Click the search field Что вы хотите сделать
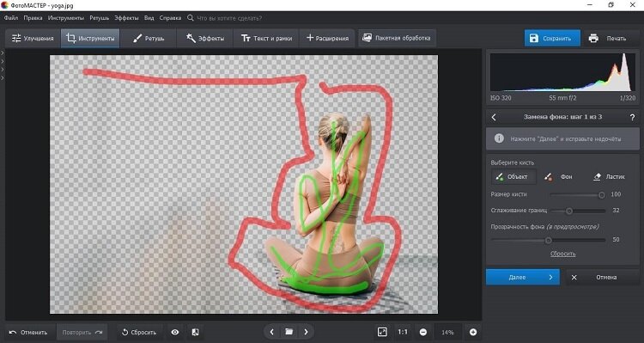Image resolution: width=644 pixels, height=343 pixels. [x=229, y=18]
